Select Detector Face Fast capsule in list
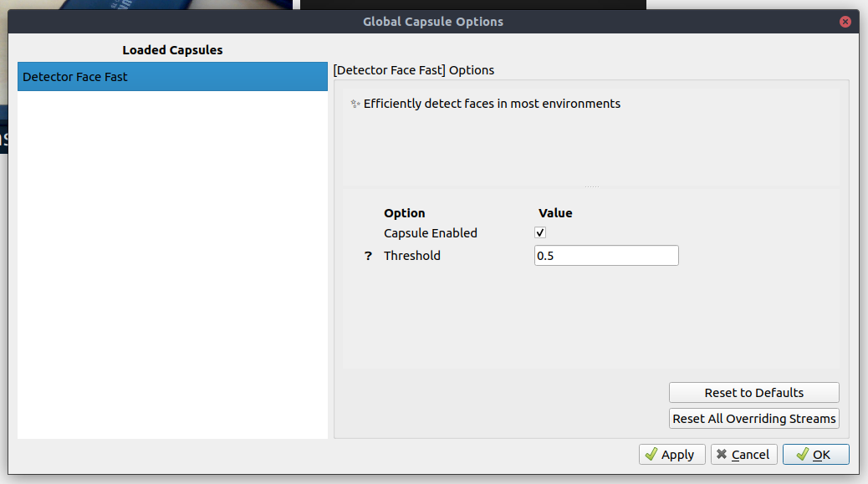 click(x=172, y=76)
